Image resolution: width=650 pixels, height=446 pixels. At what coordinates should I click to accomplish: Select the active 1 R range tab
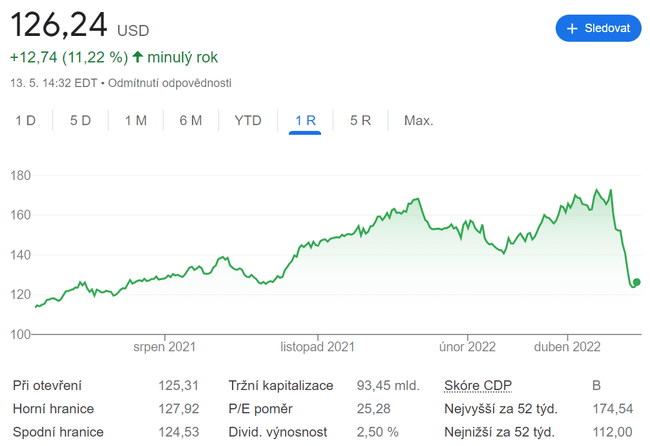(305, 121)
